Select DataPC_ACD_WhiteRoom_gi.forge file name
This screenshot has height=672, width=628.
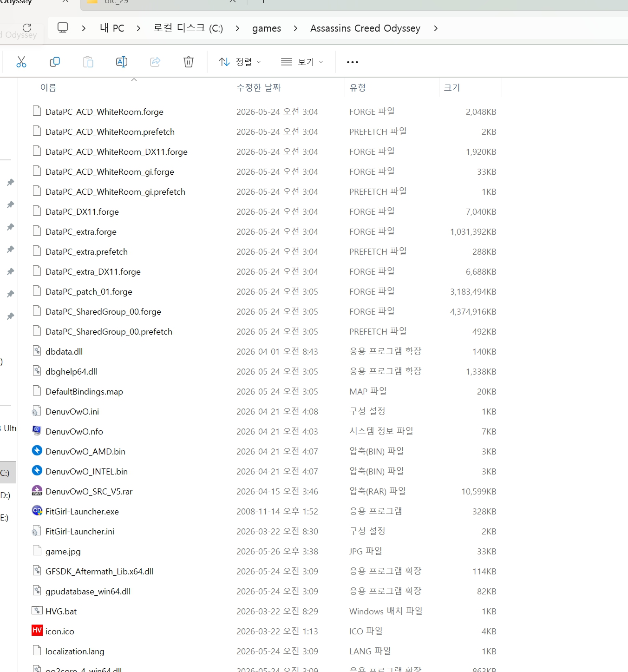pyautogui.click(x=110, y=171)
